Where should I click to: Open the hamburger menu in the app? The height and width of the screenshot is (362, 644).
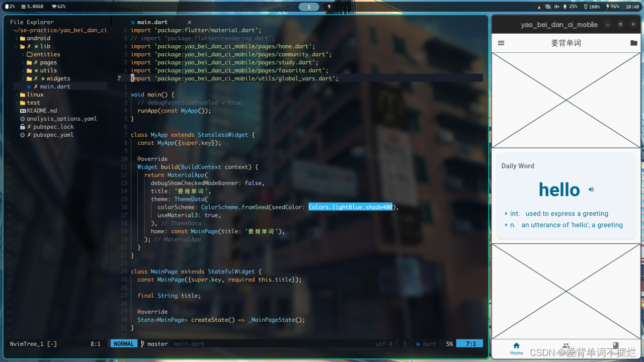click(x=501, y=43)
